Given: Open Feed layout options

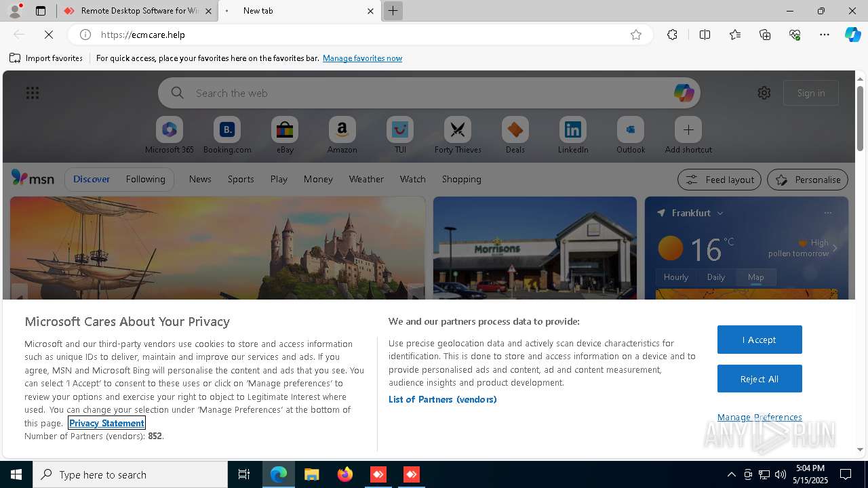Looking at the screenshot, I should tap(719, 180).
